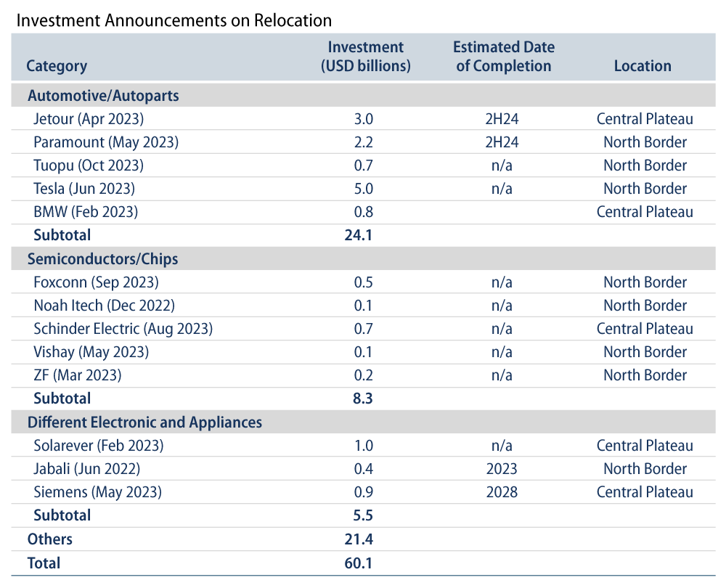Click Tesla's location 'North Border'

coord(645,189)
